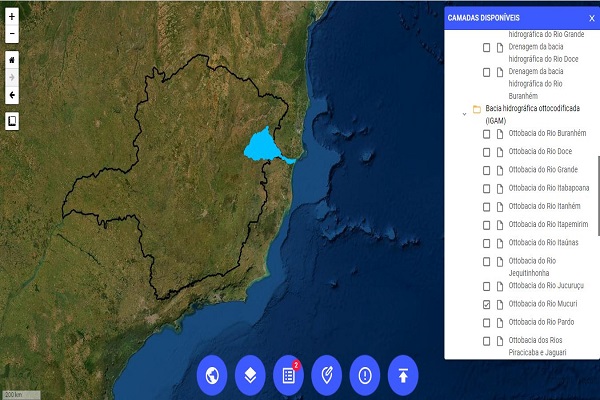The image size is (600, 400).
Task: Enable Ottobacia dos Rios Piracicaba e Jaguari
Action: (486, 341)
